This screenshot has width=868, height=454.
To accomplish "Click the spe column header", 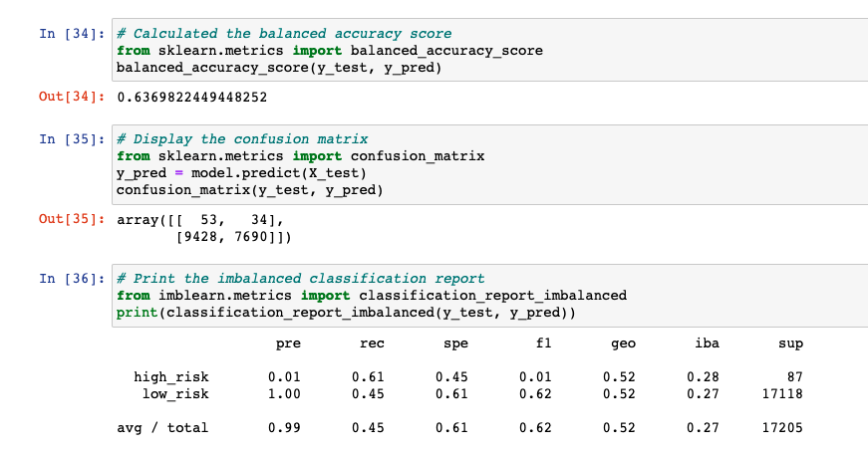I will [455, 343].
